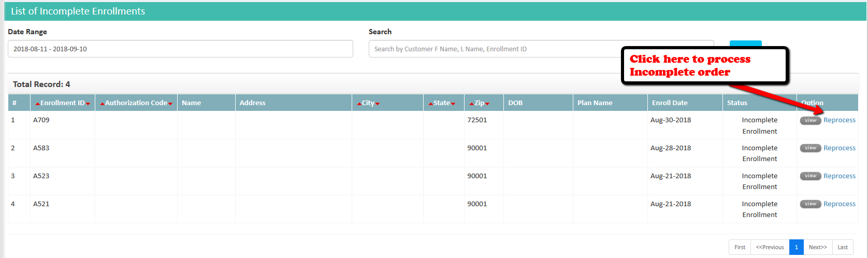Reprocess enrollment A521
Screen dimensions: 868x258
coord(840,204)
